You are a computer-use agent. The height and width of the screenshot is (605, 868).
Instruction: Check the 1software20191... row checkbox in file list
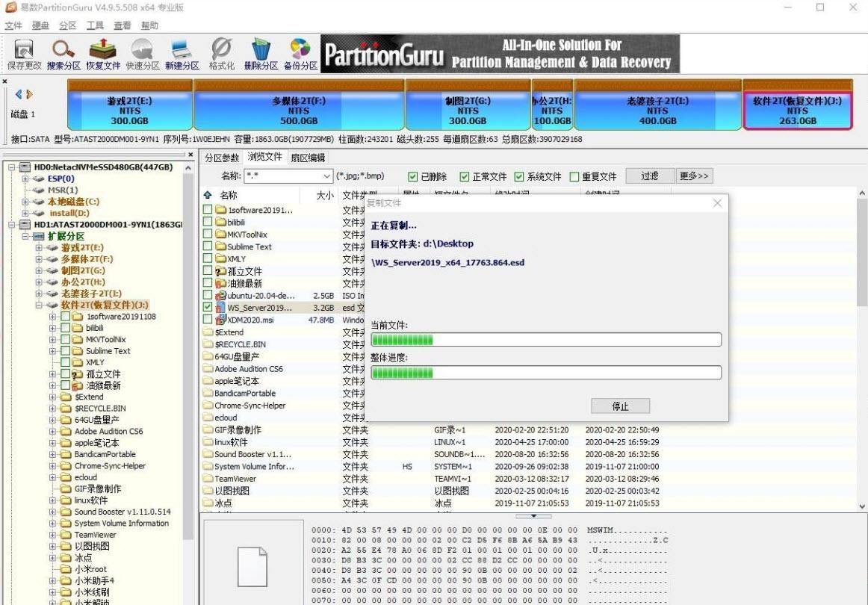tap(208, 210)
